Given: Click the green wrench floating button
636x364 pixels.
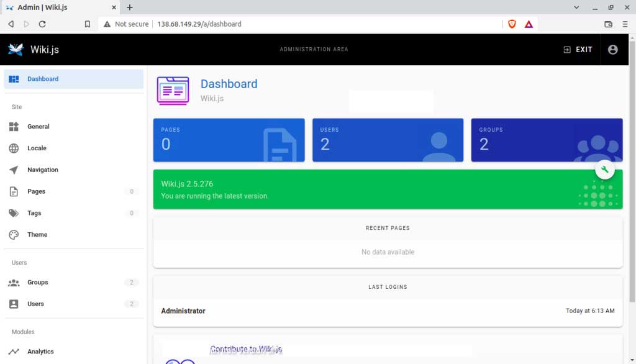Looking at the screenshot, I should click(605, 170).
